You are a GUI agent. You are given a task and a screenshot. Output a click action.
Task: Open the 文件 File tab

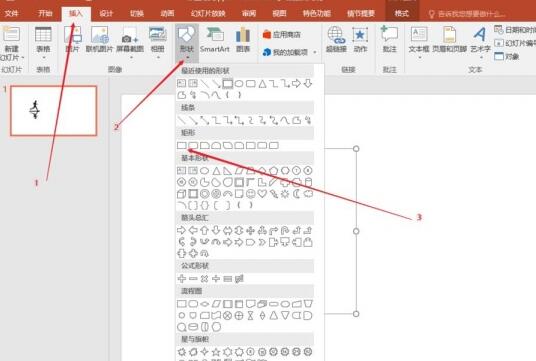[12, 14]
